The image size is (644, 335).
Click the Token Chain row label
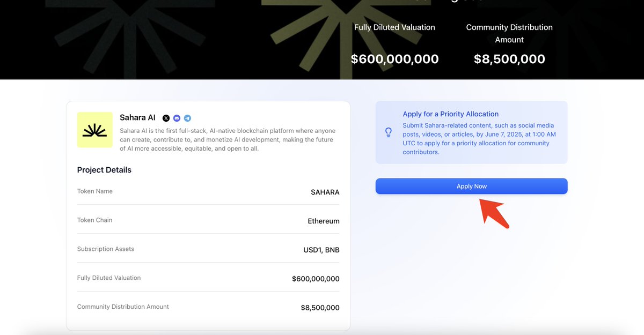[x=94, y=220]
